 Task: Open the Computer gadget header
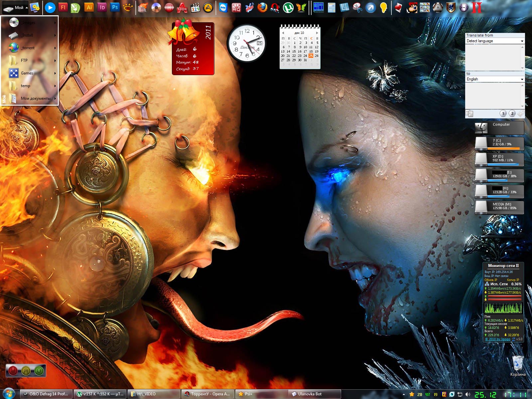pos(499,127)
